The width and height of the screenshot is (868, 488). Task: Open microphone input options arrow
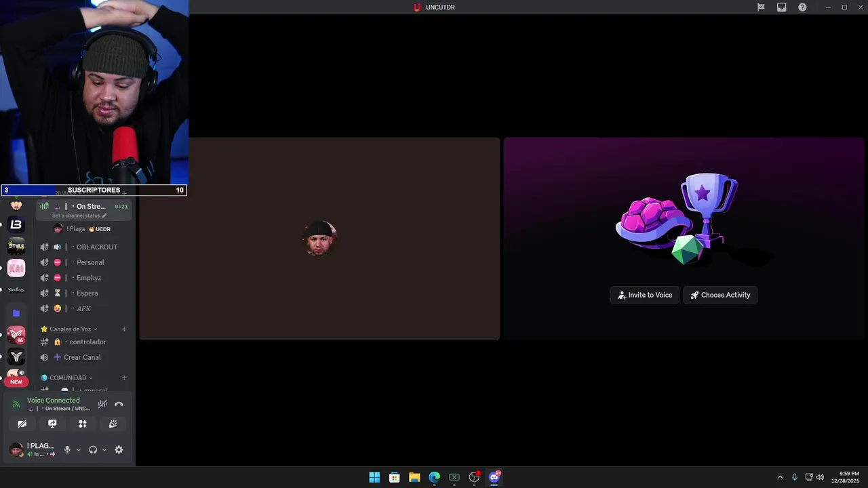point(78,449)
